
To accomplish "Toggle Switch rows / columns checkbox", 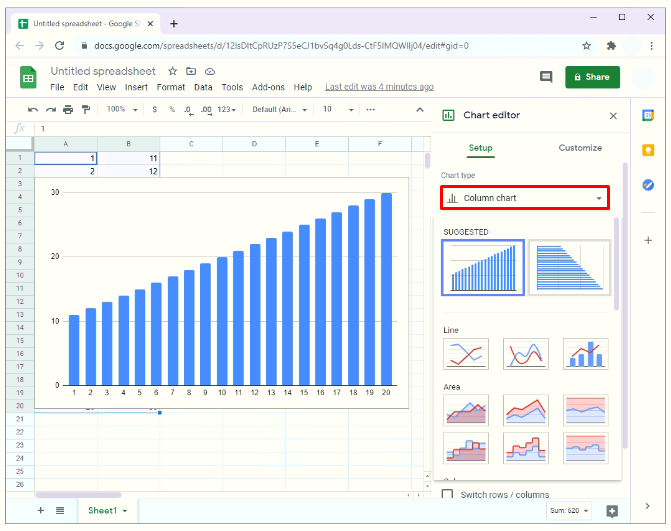I will (x=447, y=495).
